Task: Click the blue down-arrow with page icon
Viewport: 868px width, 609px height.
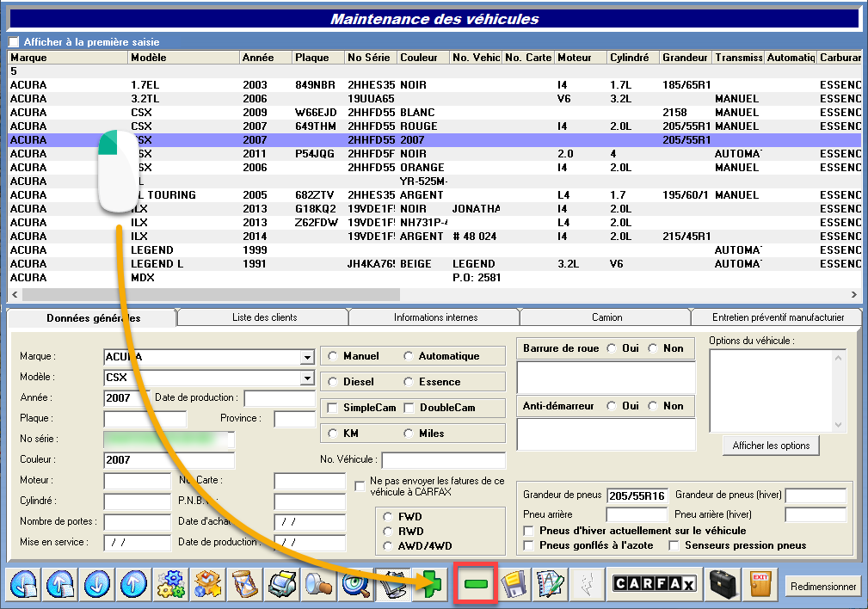Action: [24, 583]
